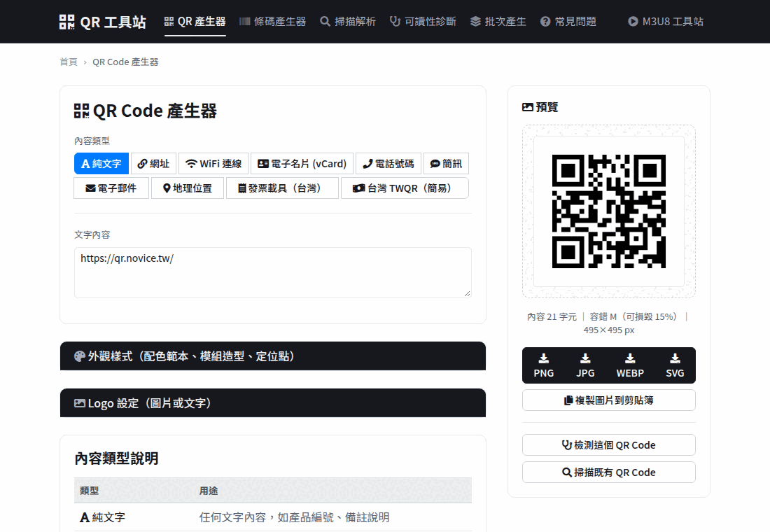This screenshot has width=770, height=532.
Task: Pick 台灣 TWQR（簡易）content type
Action: tap(405, 188)
